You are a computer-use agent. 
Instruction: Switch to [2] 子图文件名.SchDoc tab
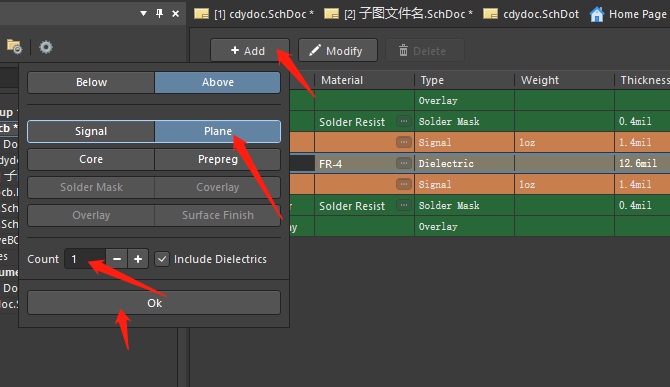399,14
